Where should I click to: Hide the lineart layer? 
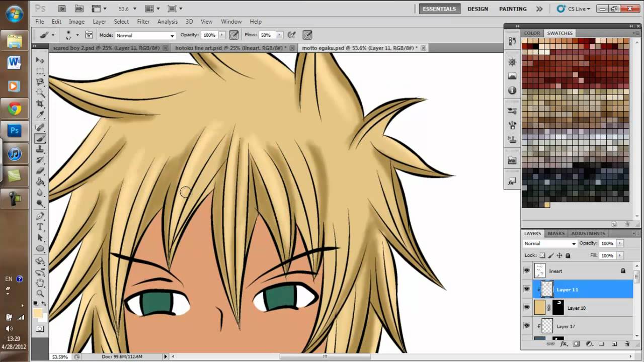coord(527,270)
